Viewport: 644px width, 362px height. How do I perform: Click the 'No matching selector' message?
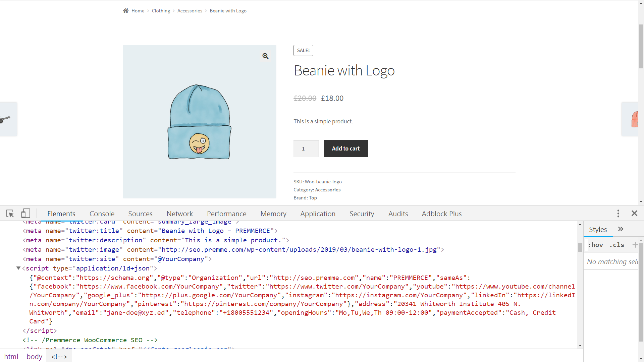(612, 262)
